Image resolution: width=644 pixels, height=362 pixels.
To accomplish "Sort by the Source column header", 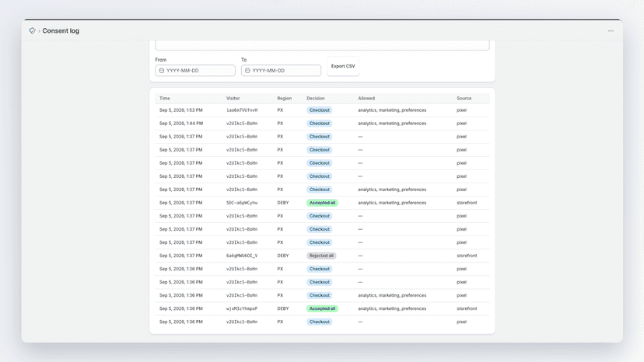I will coord(464,99).
